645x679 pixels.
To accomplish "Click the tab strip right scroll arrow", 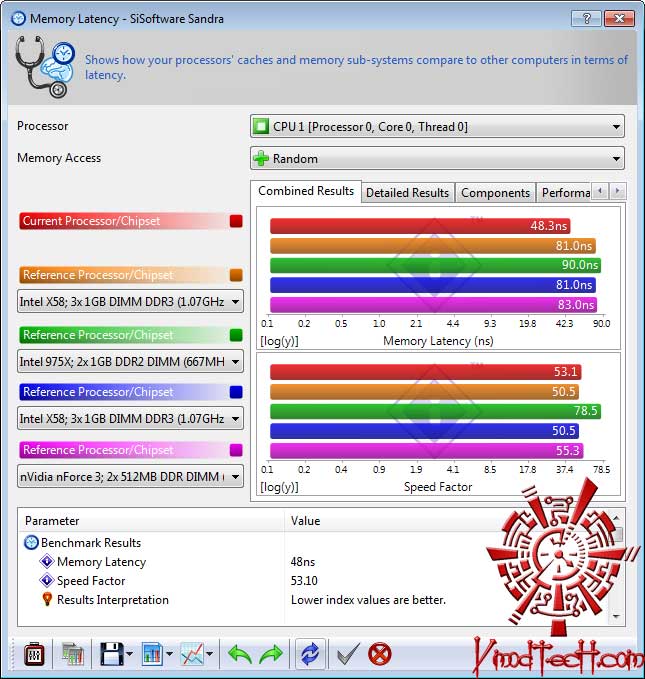I will click(x=617, y=191).
